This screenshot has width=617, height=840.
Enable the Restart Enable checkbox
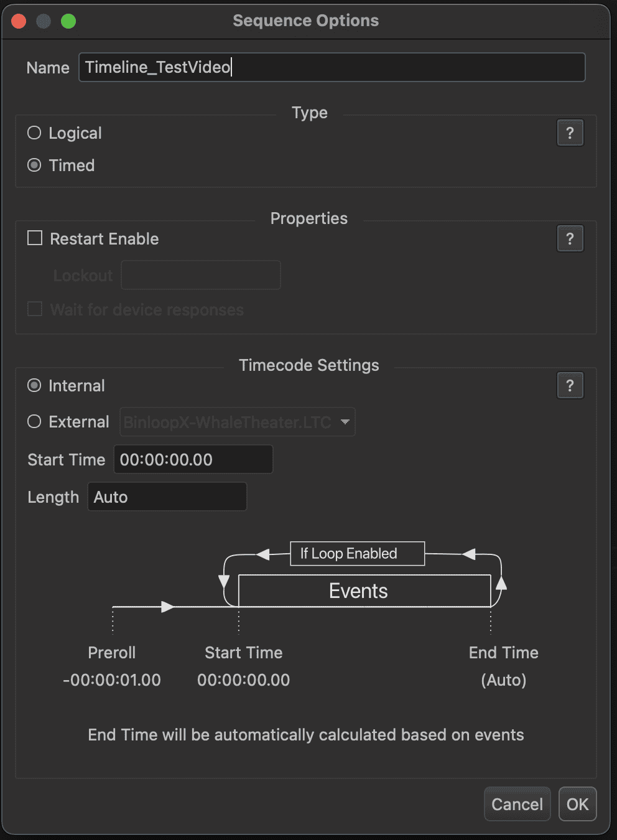pos(35,238)
